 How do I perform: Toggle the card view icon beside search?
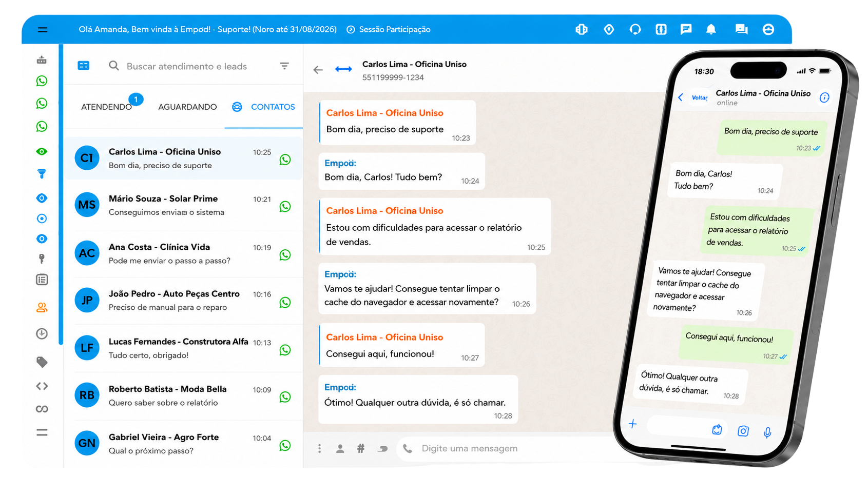(x=83, y=66)
